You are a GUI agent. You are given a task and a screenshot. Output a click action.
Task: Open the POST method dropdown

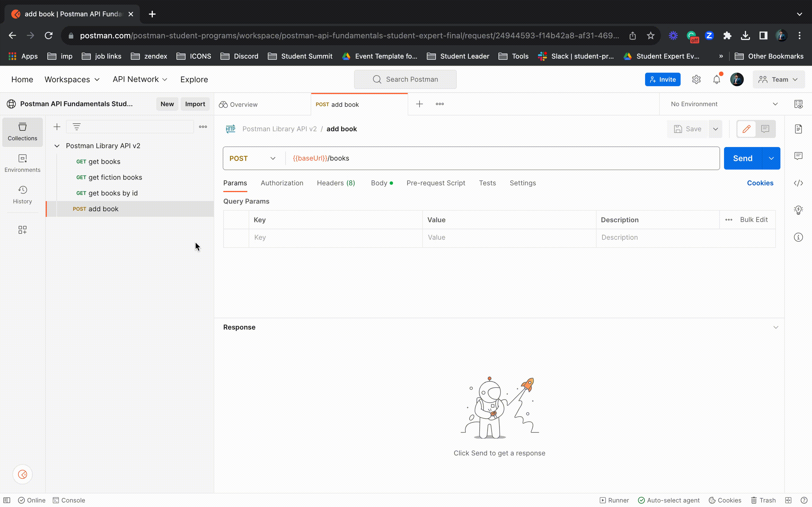(x=252, y=158)
